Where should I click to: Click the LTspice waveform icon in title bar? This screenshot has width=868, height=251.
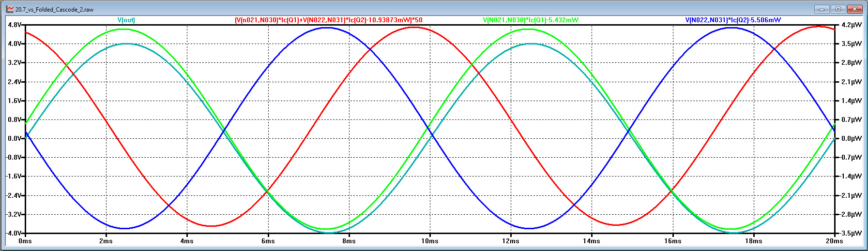(x=10, y=9)
